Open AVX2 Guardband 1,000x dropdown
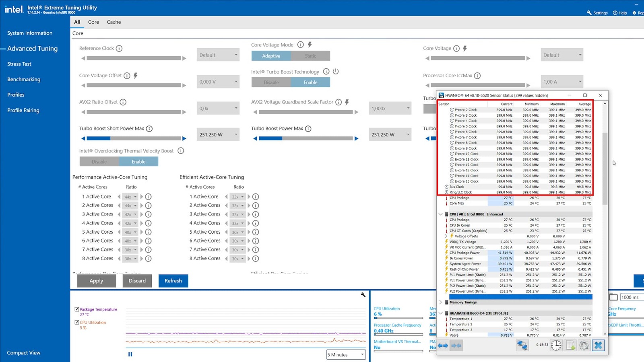Viewport: 644px width, 362px height. pyautogui.click(x=390, y=109)
